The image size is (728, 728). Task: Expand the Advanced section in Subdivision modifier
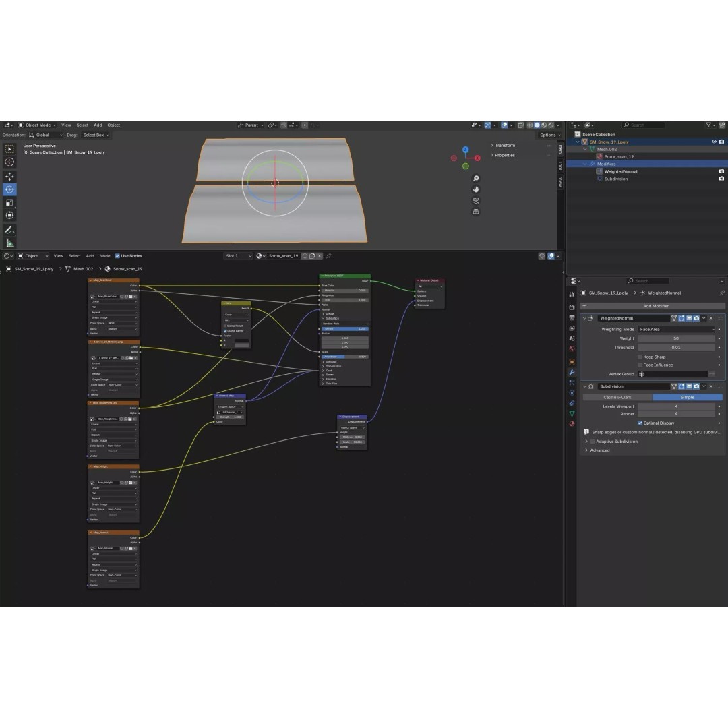tap(599, 450)
